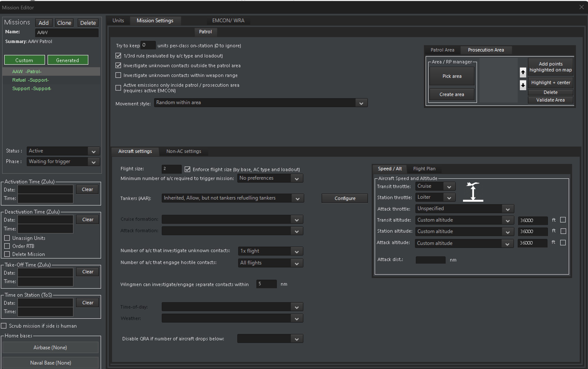Tick the Station altitude ft checkbox
Screen dimensions: 588x369
[563, 231]
